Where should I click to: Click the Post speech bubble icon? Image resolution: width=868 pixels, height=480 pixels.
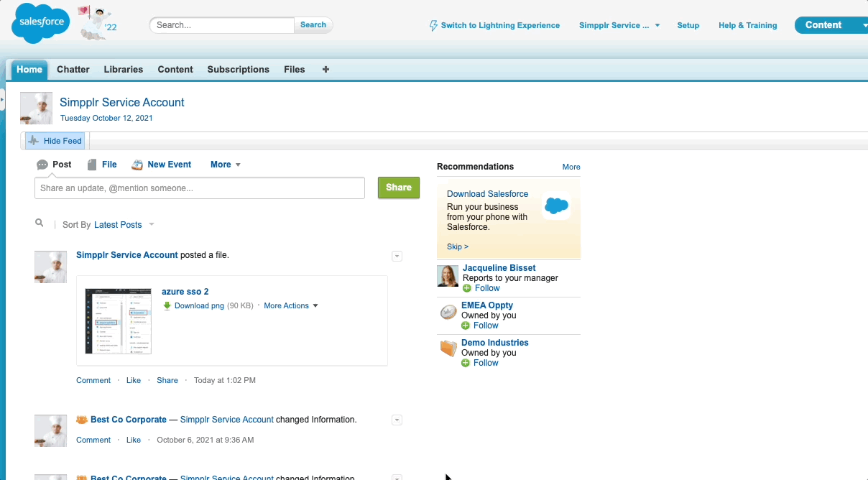tap(42, 165)
